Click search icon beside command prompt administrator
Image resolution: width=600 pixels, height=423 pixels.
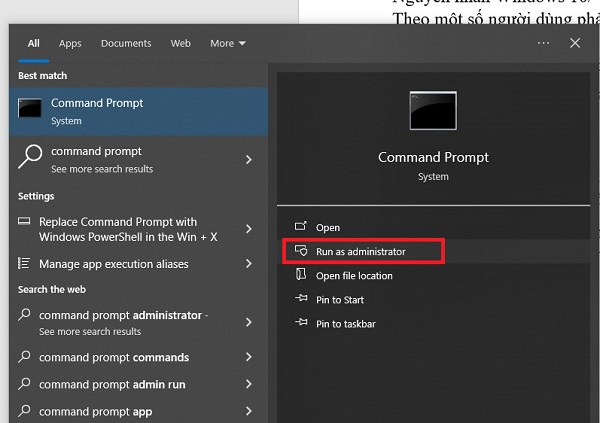24,314
